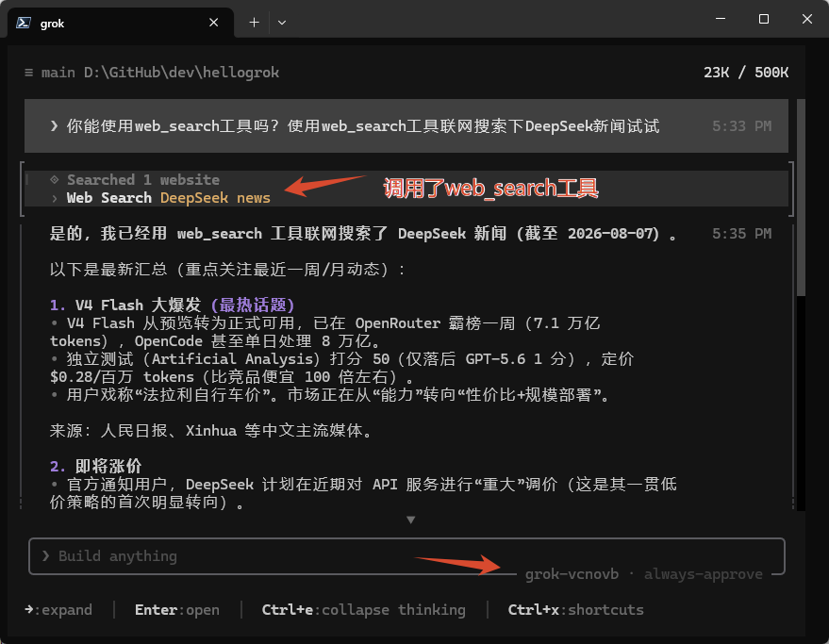The width and height of the screenshot is (829, 644).
Task: Click the vertical scrollbar thumb
Action: point(801,197)
